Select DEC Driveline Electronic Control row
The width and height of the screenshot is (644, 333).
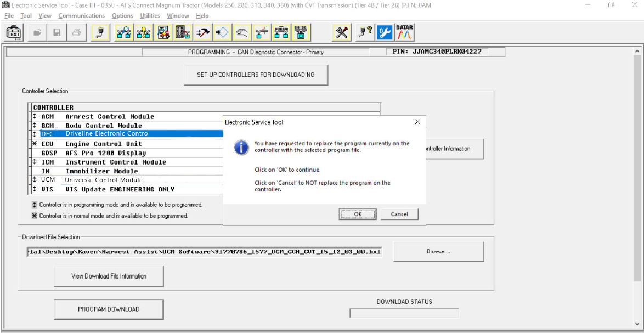127,133
